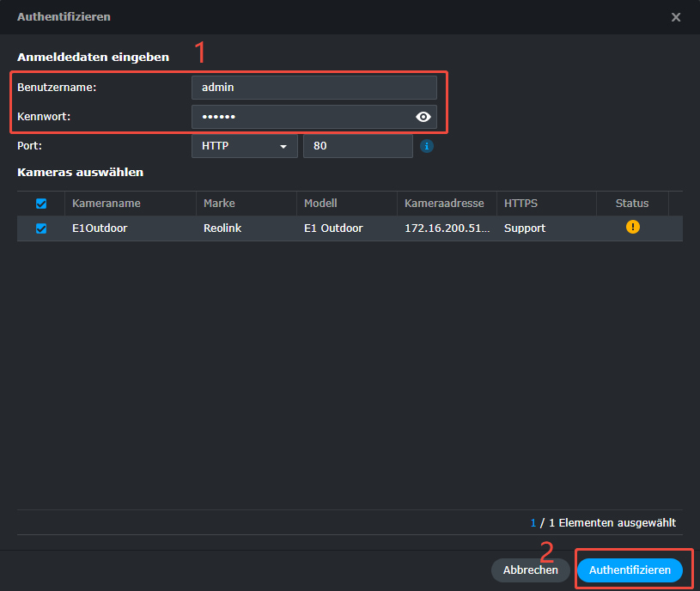Sort by the Modell column header
Screen dimensions: 700x591
click(347, 204)
